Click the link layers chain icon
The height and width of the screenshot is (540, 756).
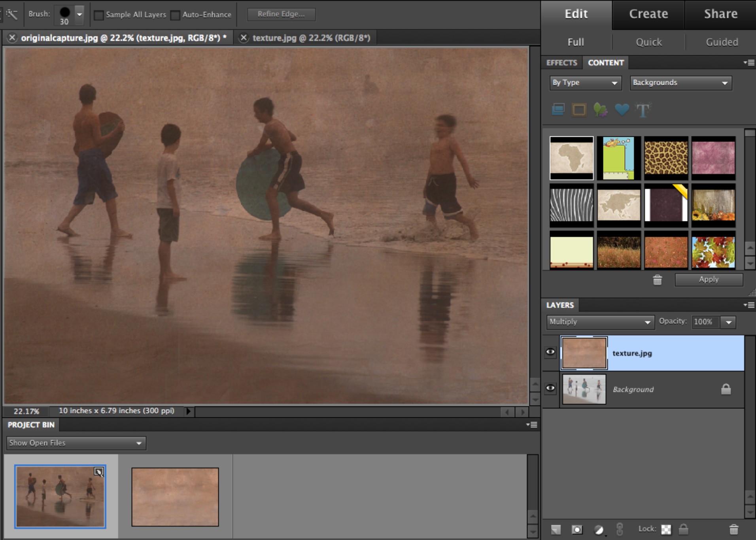[620, 529]
